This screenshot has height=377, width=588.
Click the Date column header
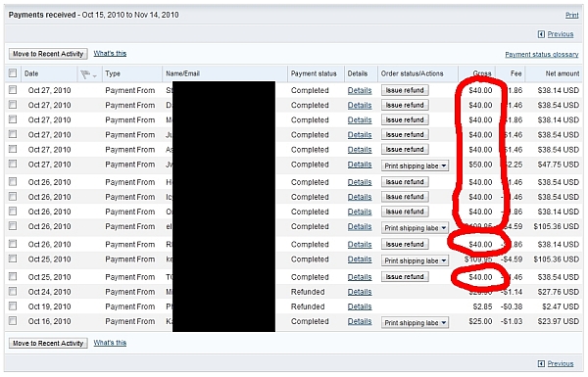31,73
